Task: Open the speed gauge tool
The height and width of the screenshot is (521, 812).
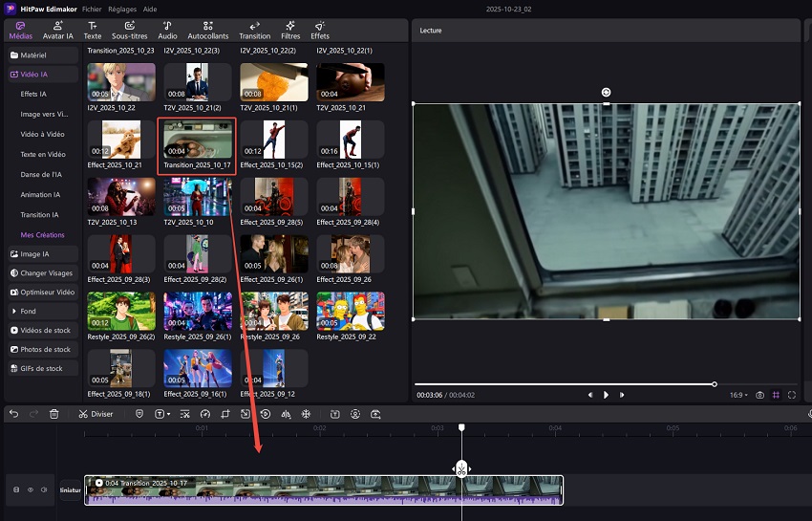Action: [x=204, y=414]
